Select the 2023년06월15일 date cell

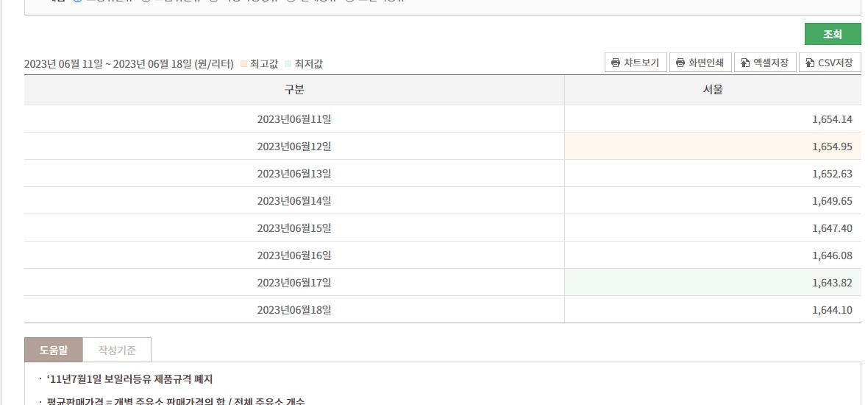pos(294,228)
